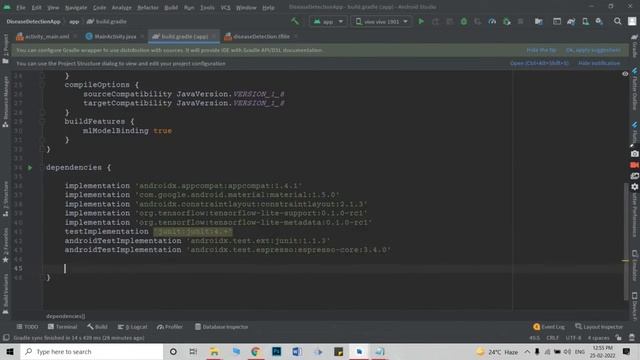Collapse the compileOptions block fold marker
Image resolution: width=640 pixels, height=360 pixels.
[42, 85]
